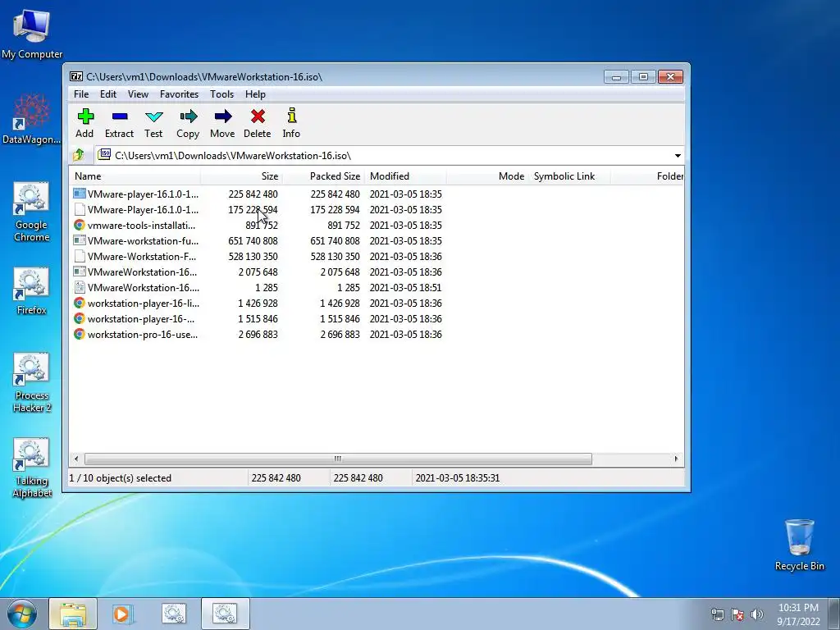This screenshot has height=630, width=840.
Task: Open Windows Explorer from taskbar
Action: click(x=73, y=614)
